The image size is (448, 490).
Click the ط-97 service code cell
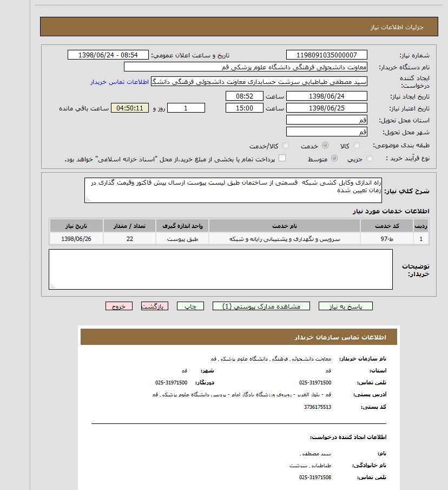pos(387,239)
